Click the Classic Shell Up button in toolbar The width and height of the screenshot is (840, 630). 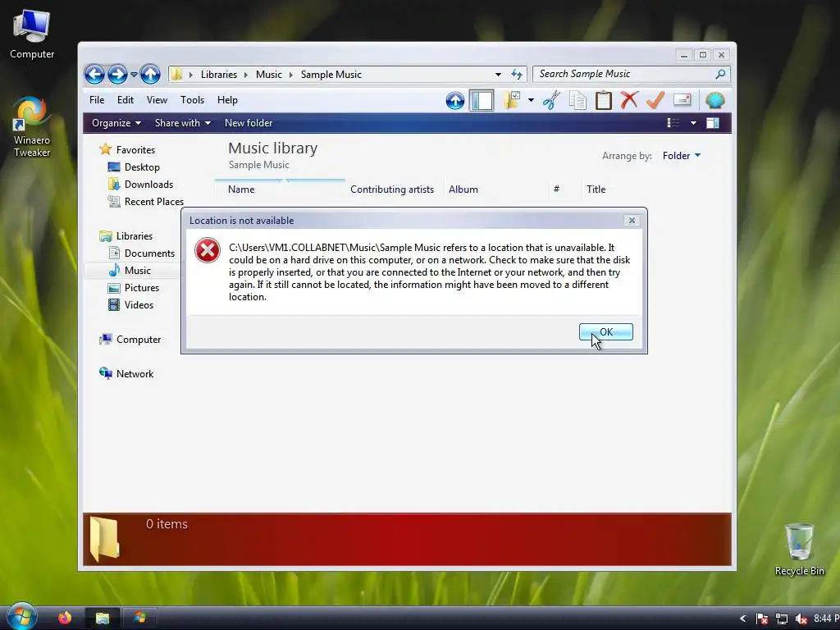click(x=454, y=100)
